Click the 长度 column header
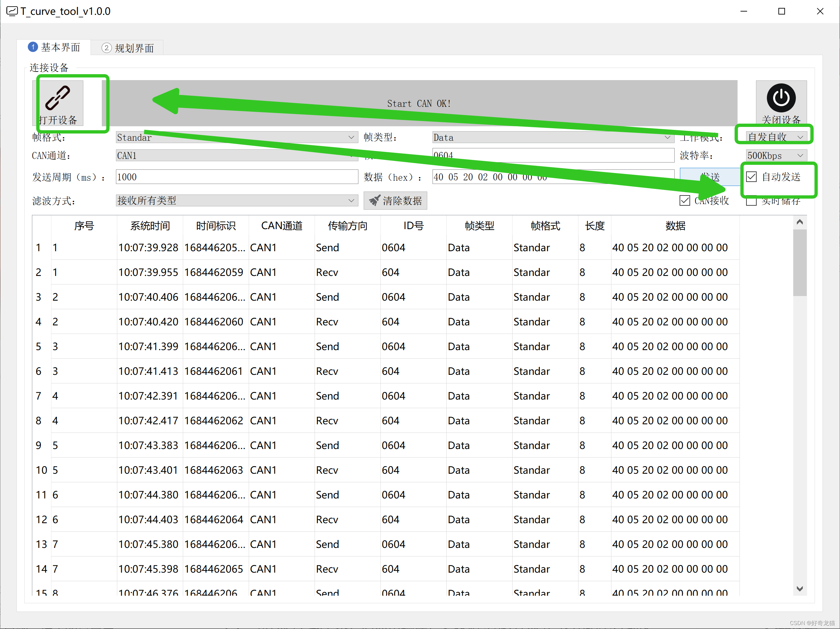The image size is (840, 629). coord(595,226)
